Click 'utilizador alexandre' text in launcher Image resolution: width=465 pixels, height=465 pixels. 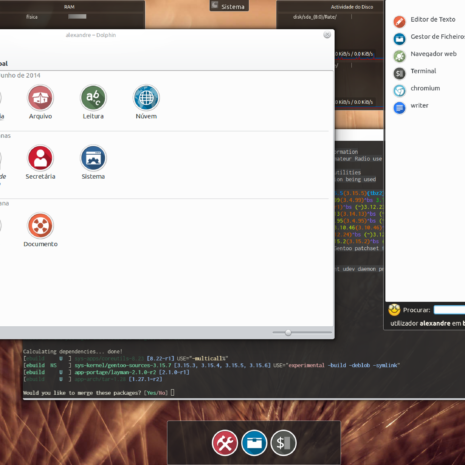point(420,323)
